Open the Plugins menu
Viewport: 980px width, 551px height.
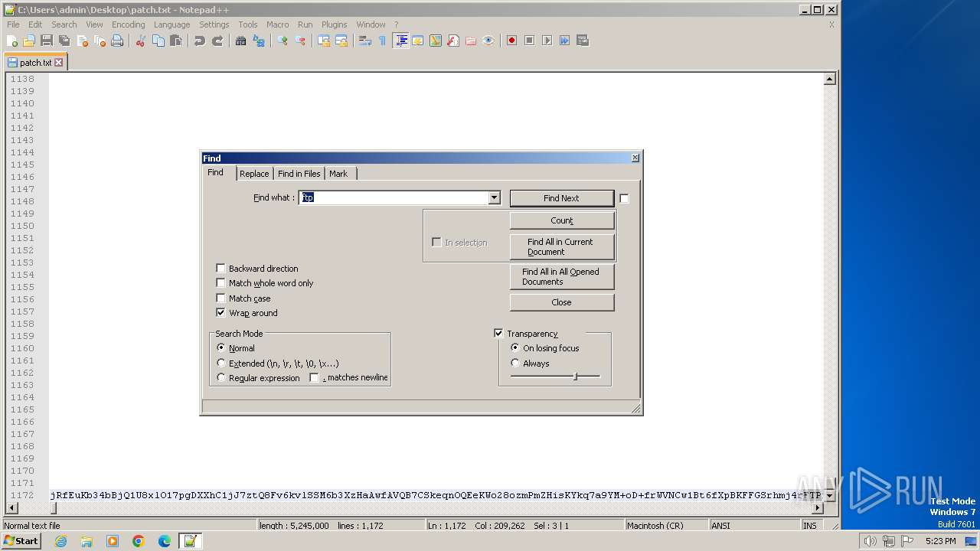coord(334,24)
